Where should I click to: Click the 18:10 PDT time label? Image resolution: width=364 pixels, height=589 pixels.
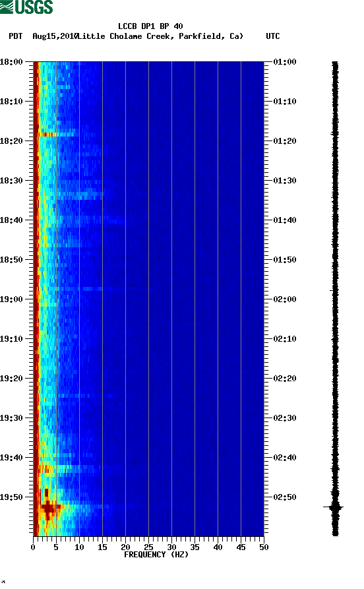point(11,102)
